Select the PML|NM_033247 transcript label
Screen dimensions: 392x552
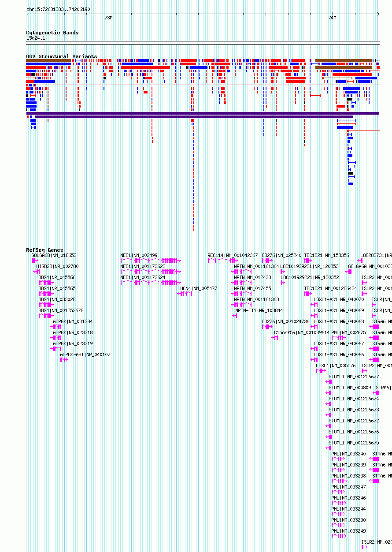pos(348,487)
